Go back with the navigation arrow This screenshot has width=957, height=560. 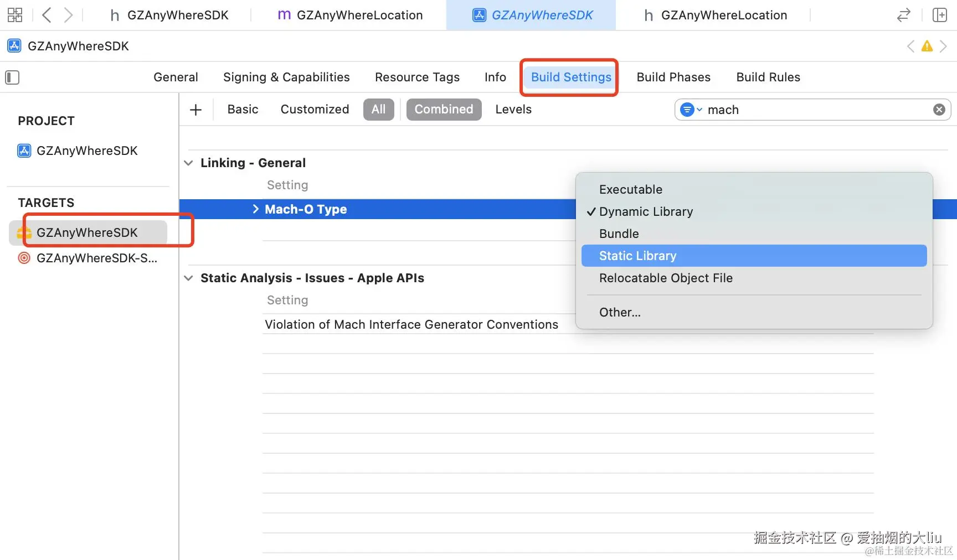(47, 15)
